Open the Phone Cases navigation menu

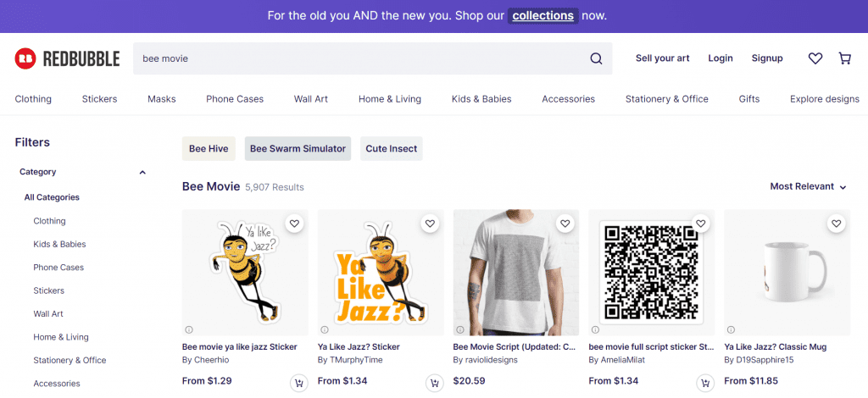point(235,99)
